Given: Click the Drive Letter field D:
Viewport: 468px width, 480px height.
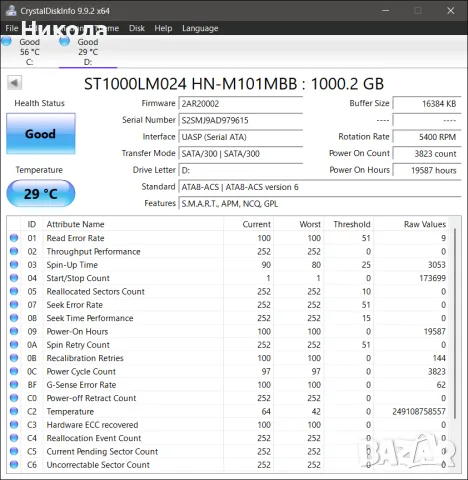Looking at the screenshot, I should coord(241,170).
